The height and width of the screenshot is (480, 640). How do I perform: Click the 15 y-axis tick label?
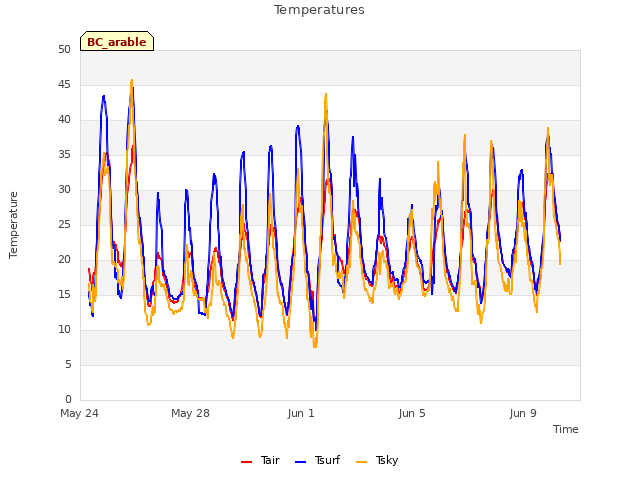64,294
